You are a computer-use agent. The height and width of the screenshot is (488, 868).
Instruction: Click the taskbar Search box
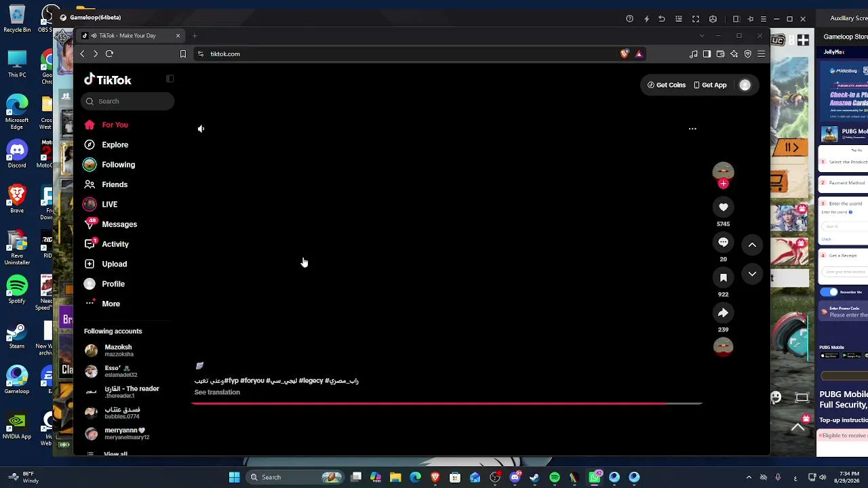[x=294, y=477]
